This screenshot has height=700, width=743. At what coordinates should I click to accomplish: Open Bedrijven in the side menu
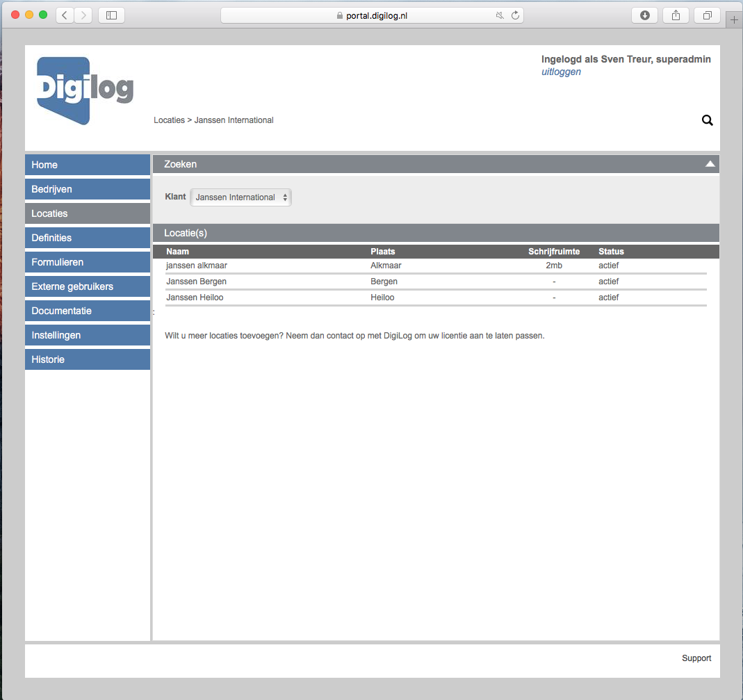point(88,189)
